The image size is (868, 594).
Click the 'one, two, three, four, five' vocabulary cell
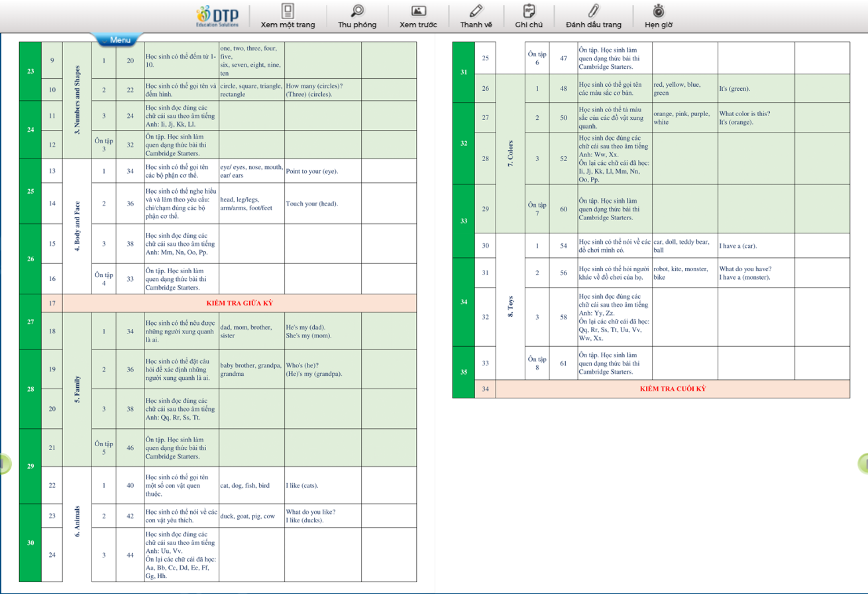point(250,61)
